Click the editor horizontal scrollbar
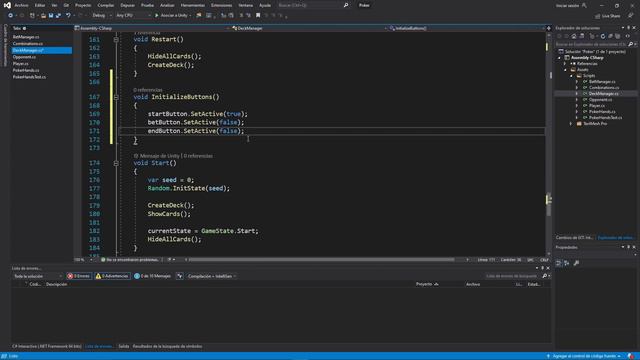The width and height of the screenshot is (640, 360). click(322, 260)
